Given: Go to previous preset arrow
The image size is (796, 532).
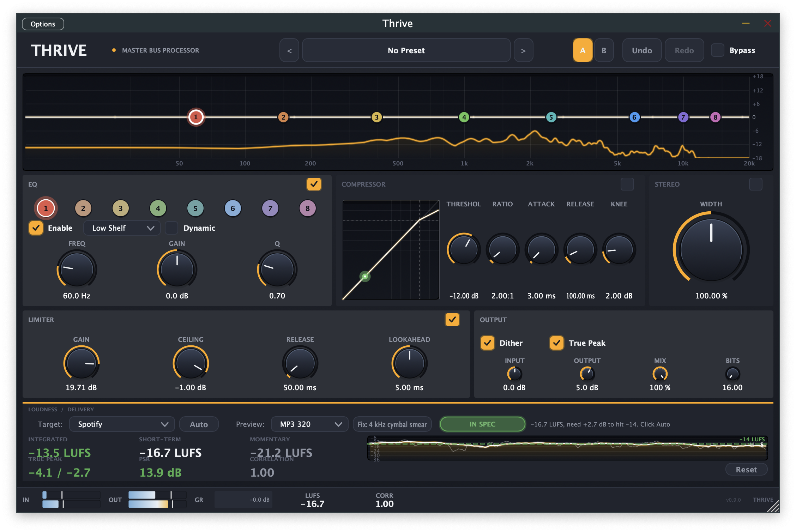Looking at the screenshot, I should pyautogui.click(x=289, y=50).
